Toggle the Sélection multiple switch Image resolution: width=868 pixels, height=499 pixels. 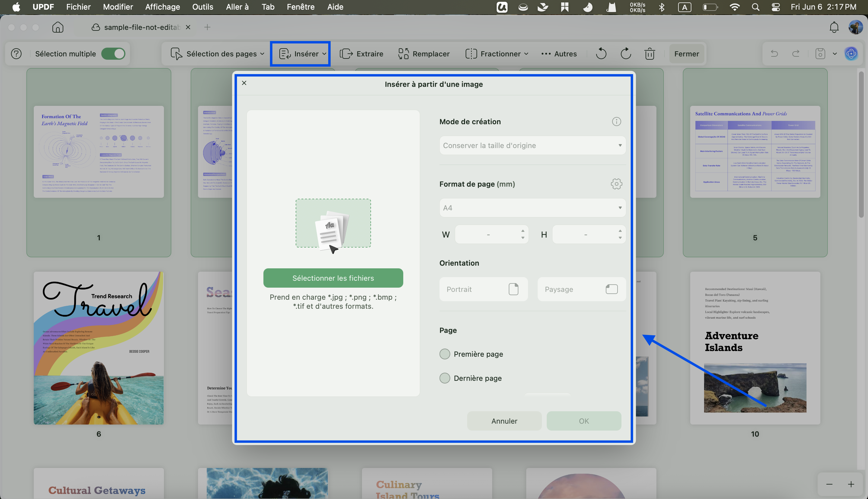113,54
